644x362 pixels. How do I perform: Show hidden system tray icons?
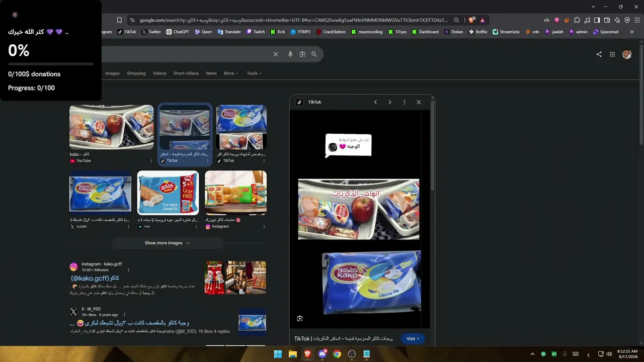(532, 354)
